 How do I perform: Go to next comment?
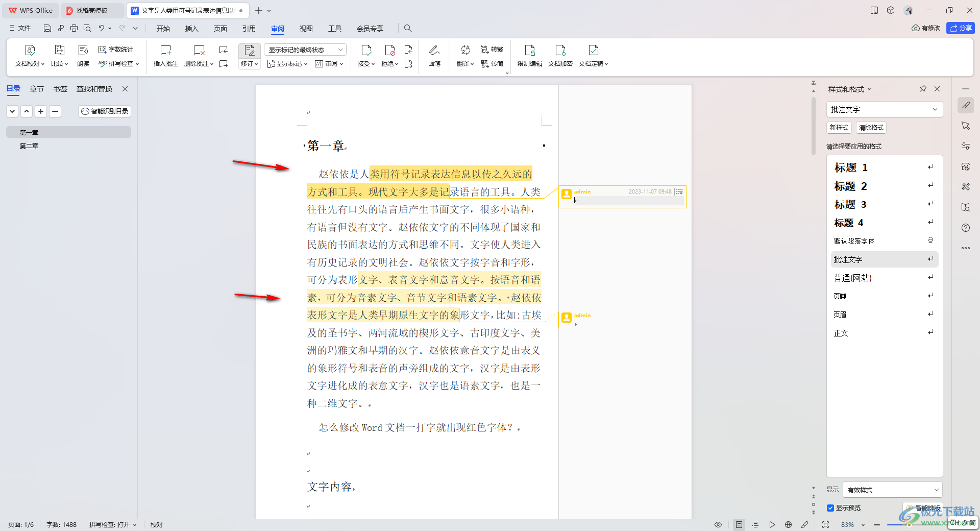pos(224,64)
